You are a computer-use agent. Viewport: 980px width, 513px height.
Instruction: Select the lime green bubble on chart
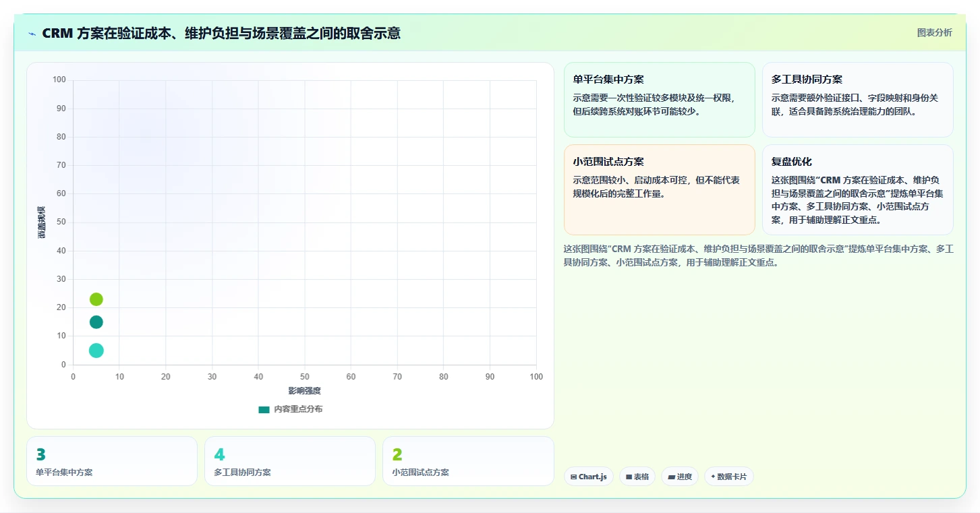click(96, 299)
